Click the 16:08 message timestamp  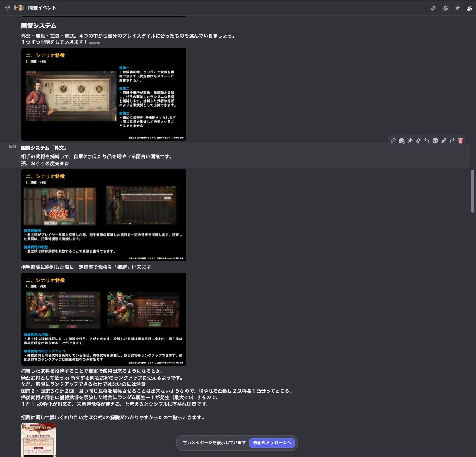pos(12,147)
